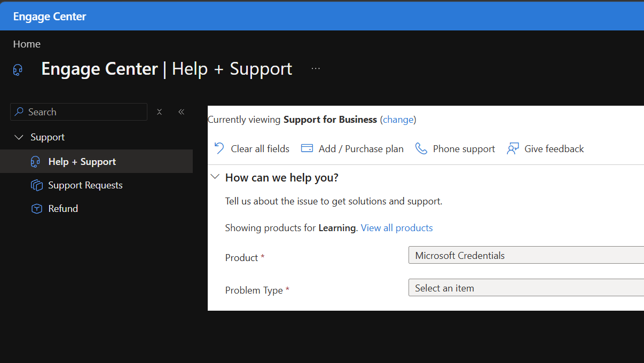Click the Refund box icon in the sidebar
Image resolution: width=644 pixels, height=363 pixels.
coord(36,209)
